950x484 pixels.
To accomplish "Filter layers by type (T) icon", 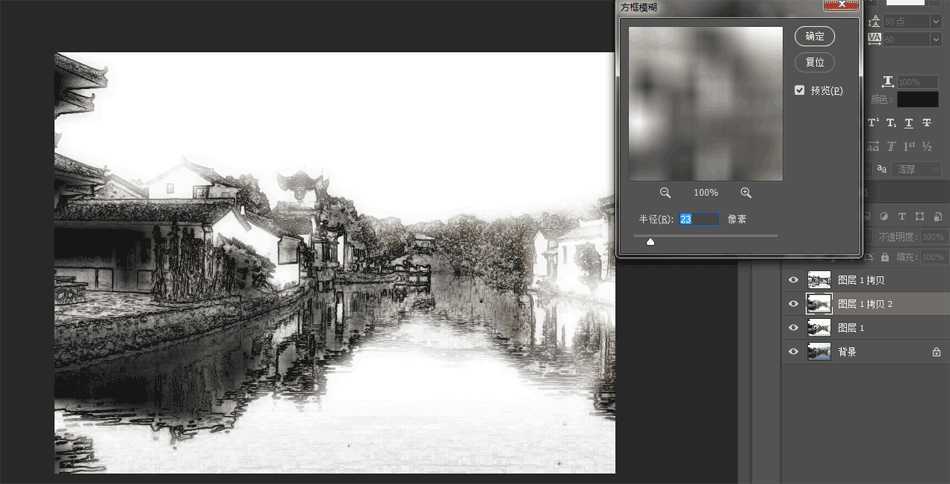I will pos(901,216).
